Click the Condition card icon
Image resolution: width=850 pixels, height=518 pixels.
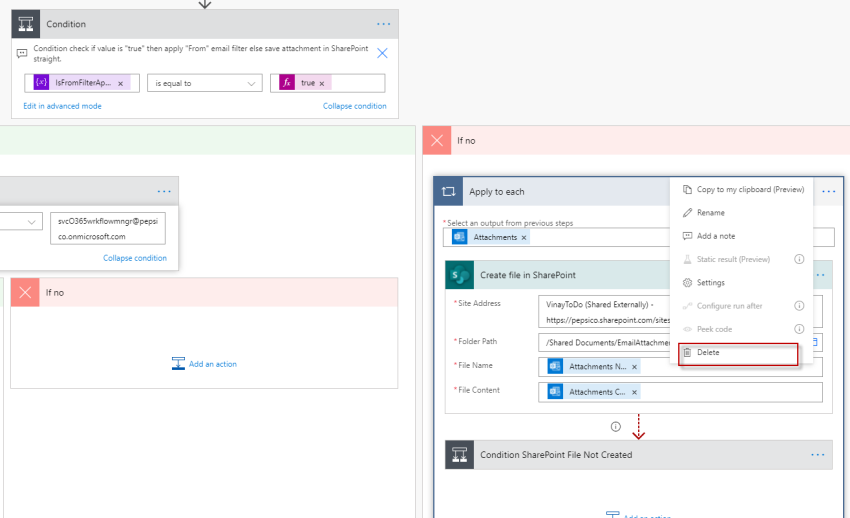click(x=25, y=24)
